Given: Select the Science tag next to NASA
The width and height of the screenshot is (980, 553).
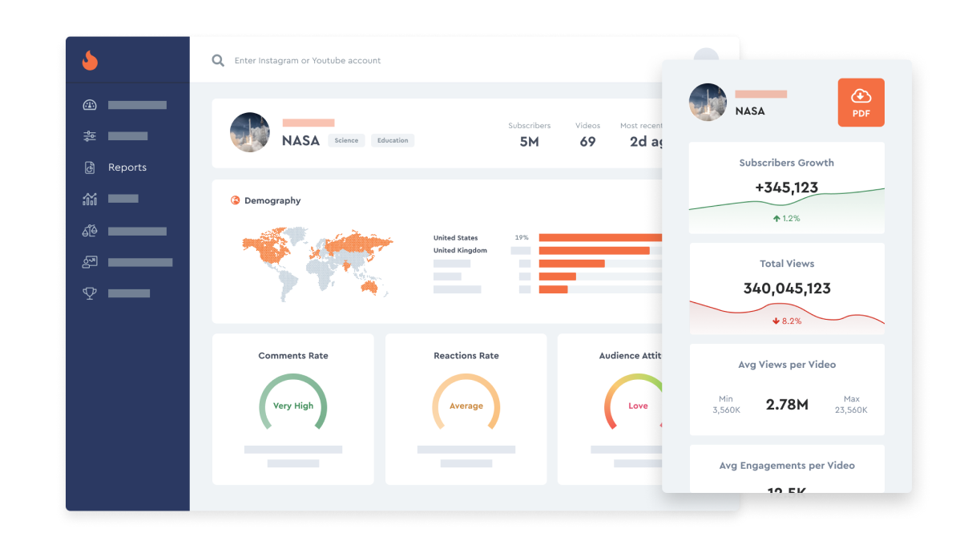Looking at the screenshot, I should 346,140.
